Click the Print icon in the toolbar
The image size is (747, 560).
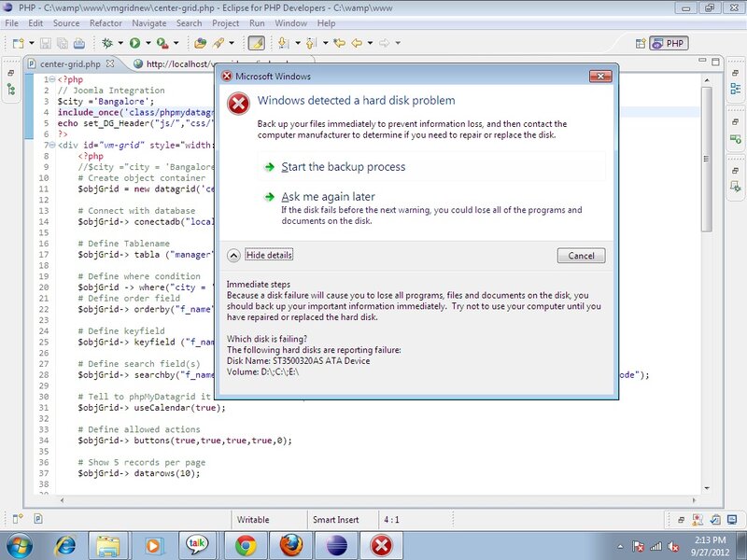[79, 43]
